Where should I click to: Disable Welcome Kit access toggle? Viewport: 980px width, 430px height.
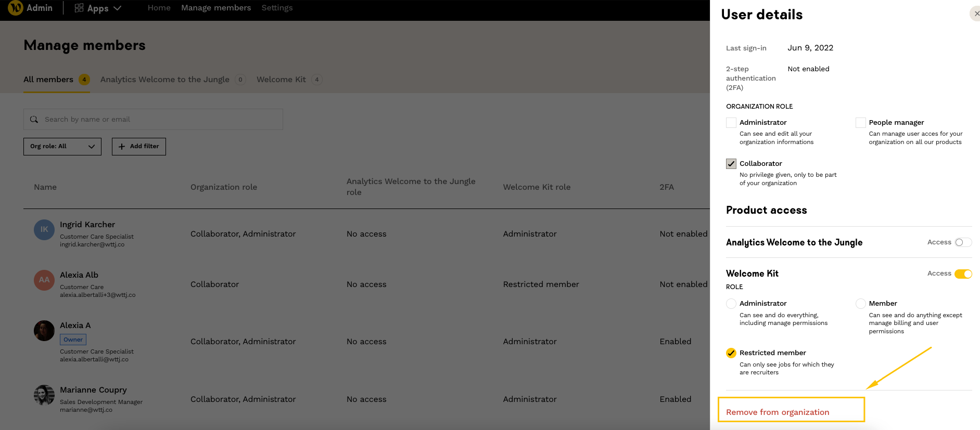tap(963, 273)
